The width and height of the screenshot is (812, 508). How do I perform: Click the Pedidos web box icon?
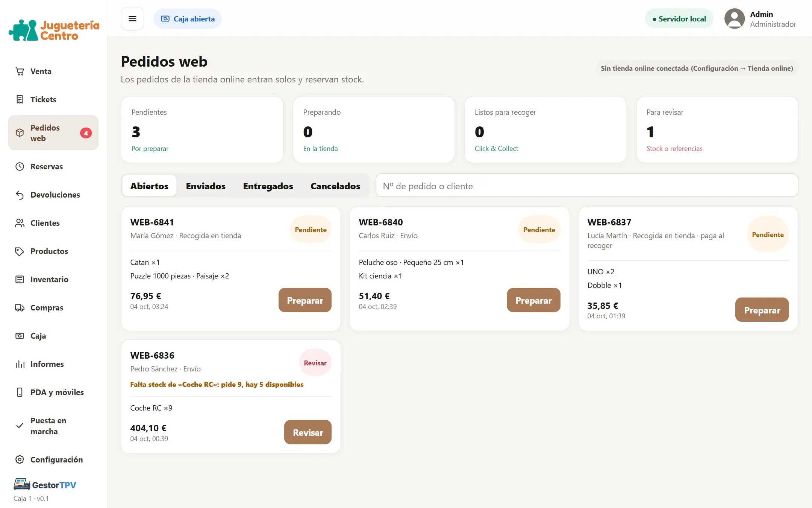pyautogui.click(x=20, y=133)
